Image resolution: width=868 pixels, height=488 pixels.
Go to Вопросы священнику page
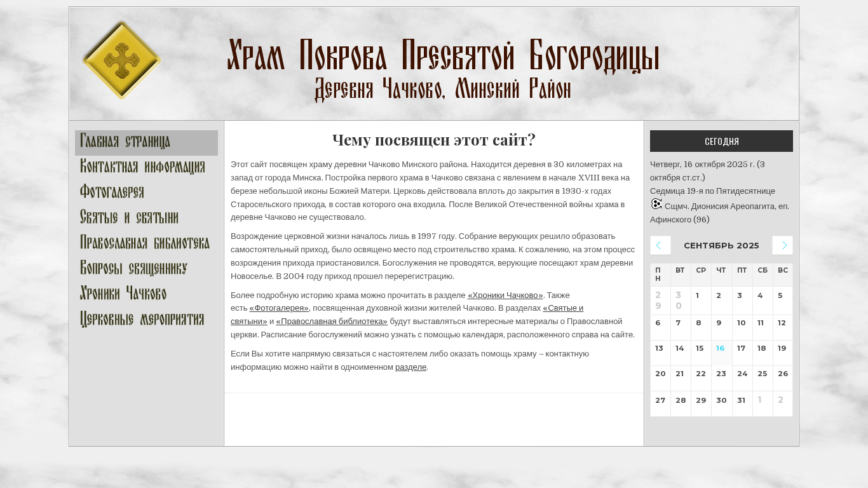tap(146, 269)
